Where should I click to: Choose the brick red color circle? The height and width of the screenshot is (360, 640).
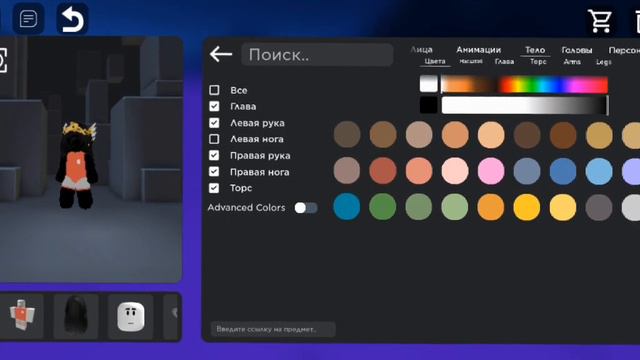(x=383, y=171)
